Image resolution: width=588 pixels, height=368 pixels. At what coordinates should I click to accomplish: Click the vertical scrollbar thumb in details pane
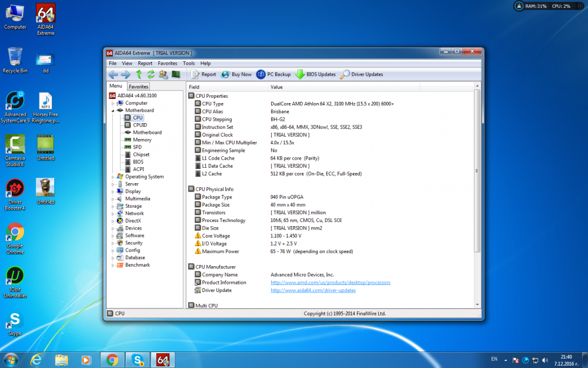(x=477, y=171)
